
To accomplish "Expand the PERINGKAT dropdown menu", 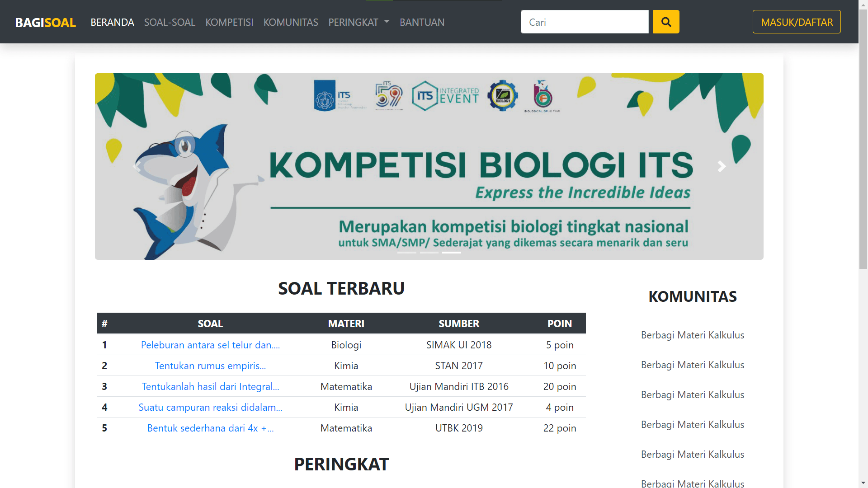I will 359,22.
